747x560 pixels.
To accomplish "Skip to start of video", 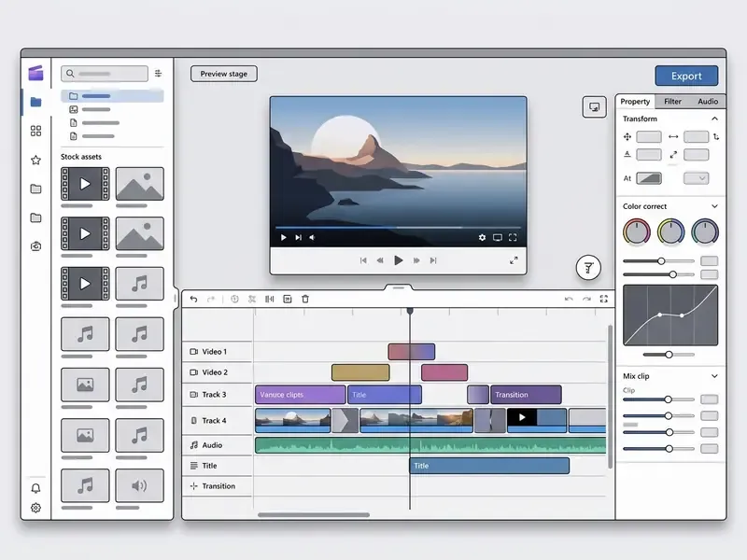I will point(363,260).
